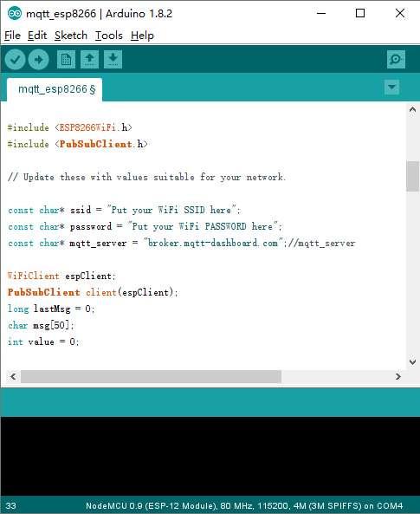Place the cursor in the ssid code line
The width and height of the screenshot is (420, 514).
(124, 210)
